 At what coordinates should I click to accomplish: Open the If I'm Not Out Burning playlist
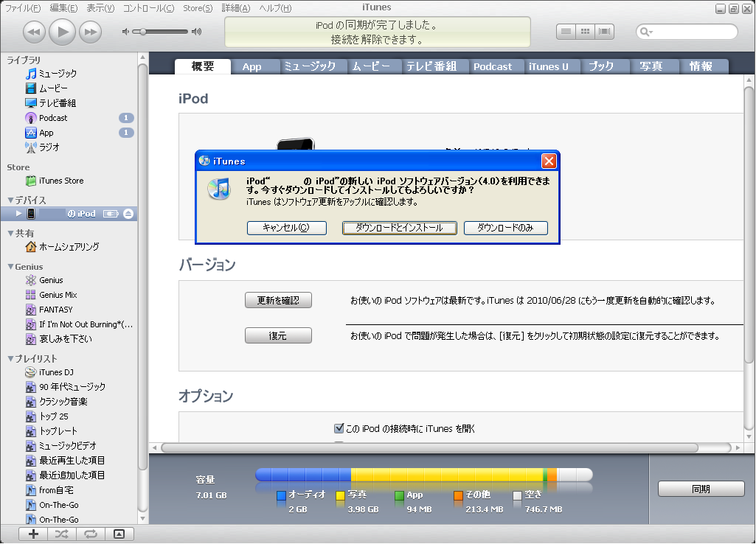point(79,324)
